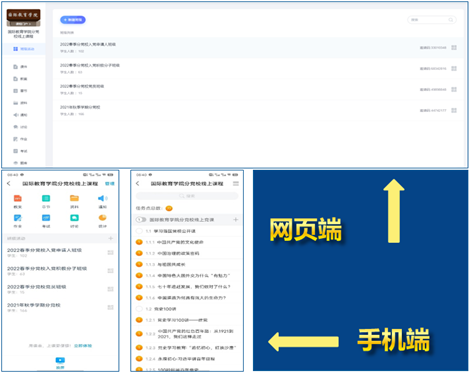
Task: Click the search box at top right of web page
Action: (432, 20)
